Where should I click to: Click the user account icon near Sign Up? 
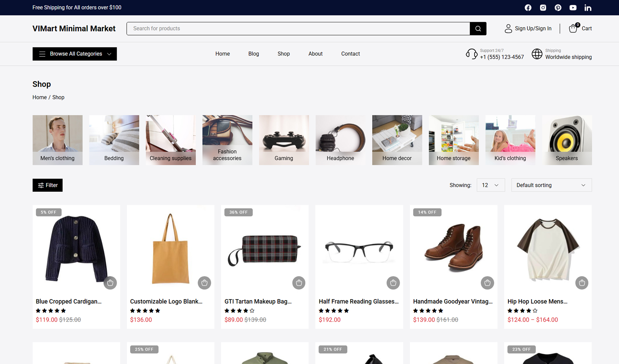click(508, 28)
